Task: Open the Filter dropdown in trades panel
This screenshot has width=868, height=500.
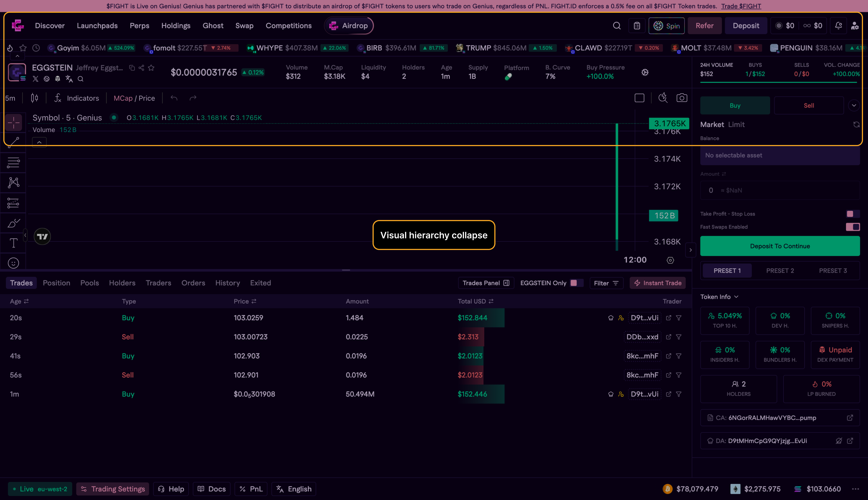Action: click(x=606, y=283)
